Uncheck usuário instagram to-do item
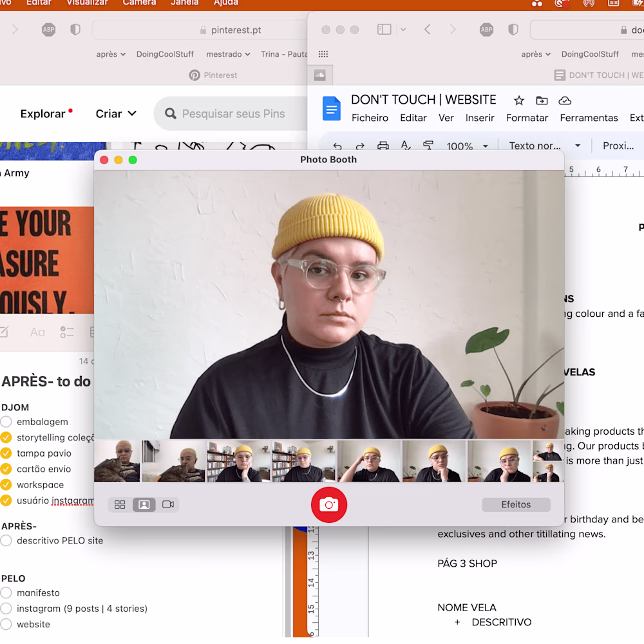644x644 pixels. pyautogui.click(x=6, y=500)
